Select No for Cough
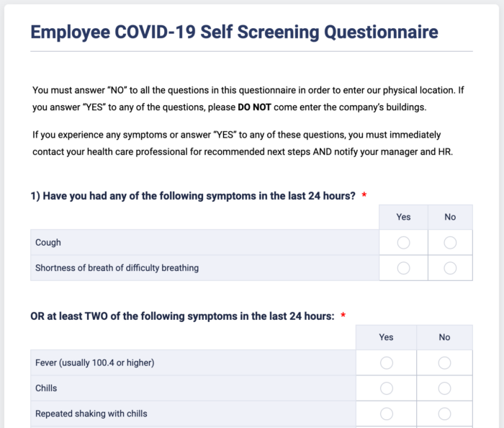504x428 pixels. (450, 243)
